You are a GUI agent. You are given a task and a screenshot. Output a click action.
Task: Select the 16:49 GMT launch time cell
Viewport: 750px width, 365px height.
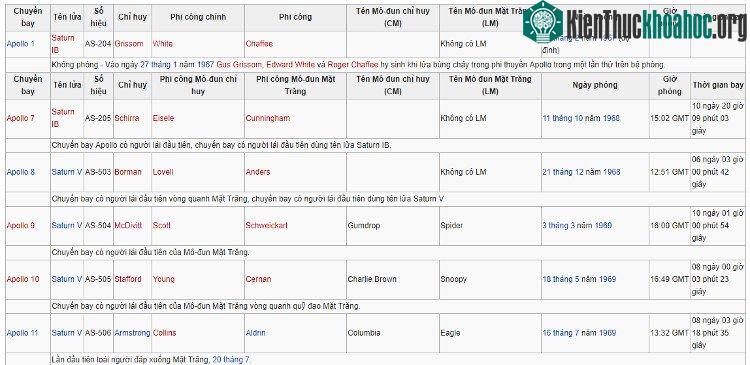coord(670,279)
